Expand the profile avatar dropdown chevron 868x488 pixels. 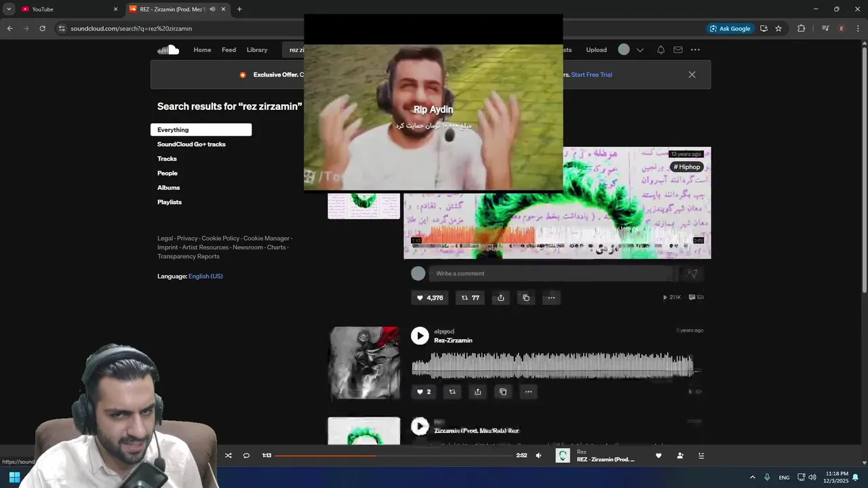tap(639, 50)
